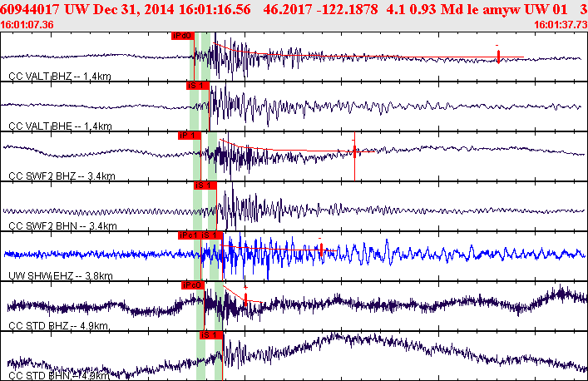Click the CC VALT BHZ -- 1.4km channel label
This screenshot has width=588, height=381.
(60, 77)
